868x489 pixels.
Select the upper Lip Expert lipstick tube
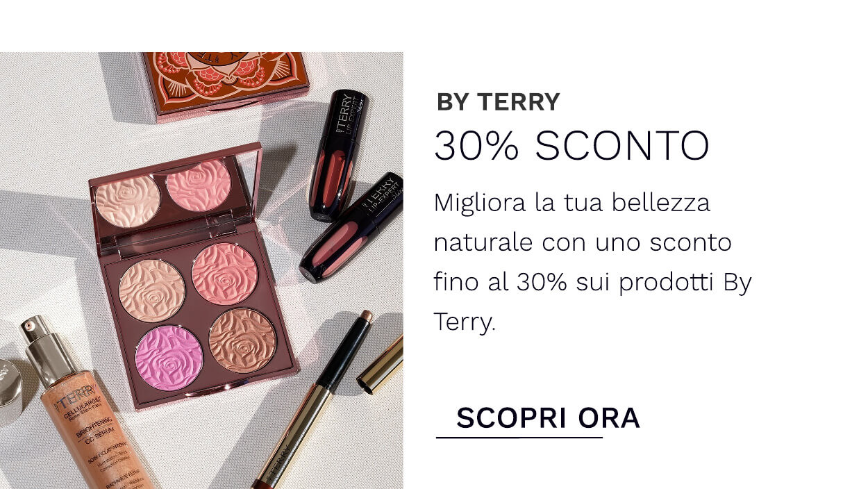(x=338, y=154)
